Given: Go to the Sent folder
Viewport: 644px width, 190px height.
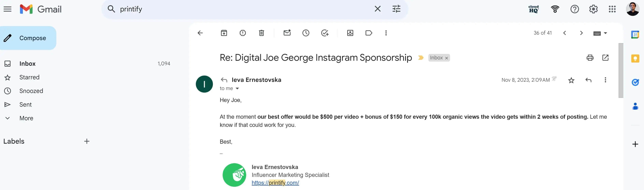Looking at the screenshot, I should coord(25,105).
